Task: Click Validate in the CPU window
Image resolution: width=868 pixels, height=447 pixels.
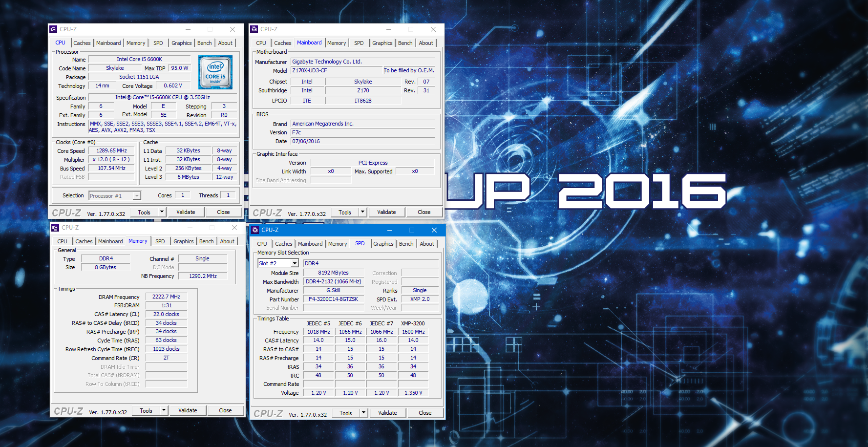Action: tap(186, 212)
